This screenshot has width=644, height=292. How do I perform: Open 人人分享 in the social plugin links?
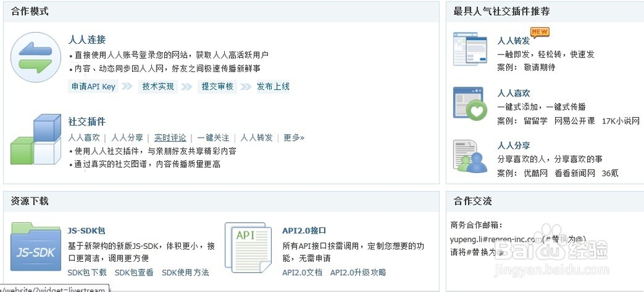[128, 138]
